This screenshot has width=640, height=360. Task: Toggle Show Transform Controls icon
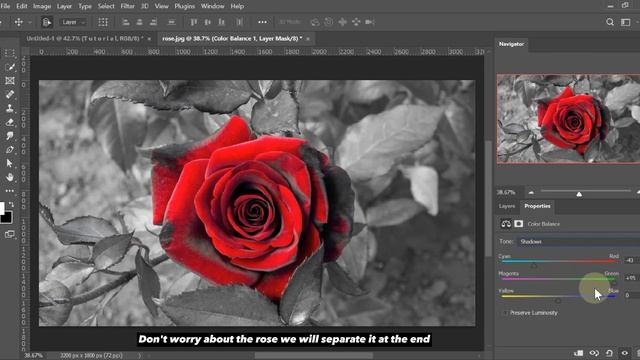pyautogui.click(x=103, y=22)
